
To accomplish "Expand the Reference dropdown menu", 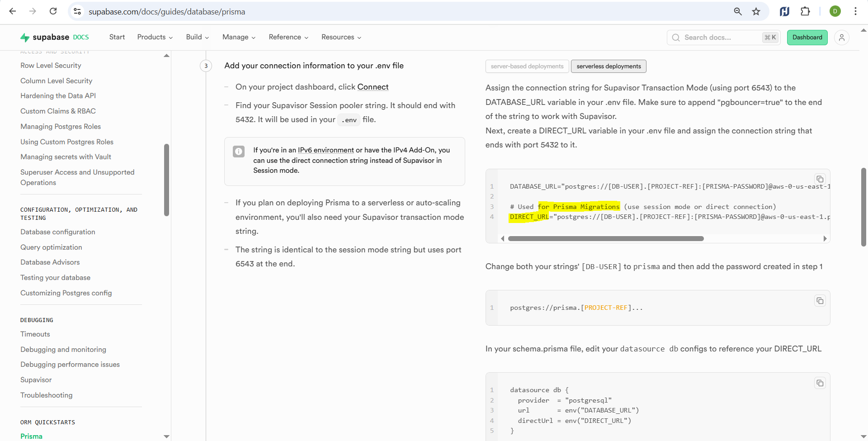I will click(x=288, y=37).
